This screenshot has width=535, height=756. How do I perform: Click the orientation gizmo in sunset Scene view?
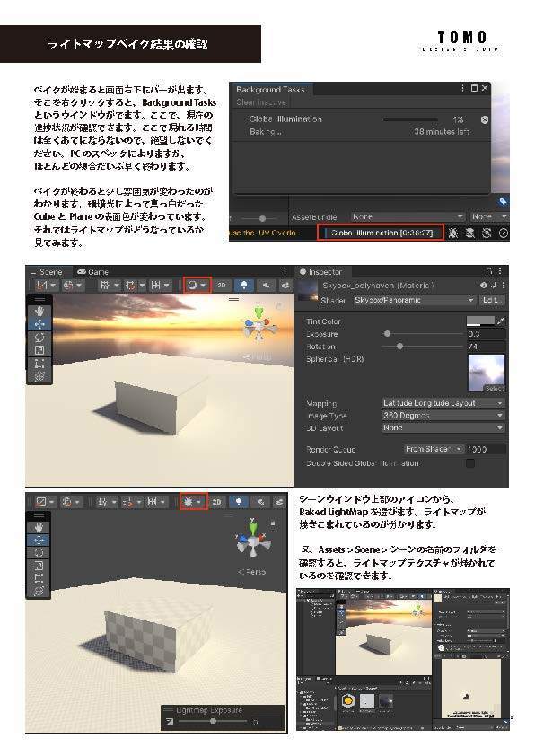[x=260, y=323]
